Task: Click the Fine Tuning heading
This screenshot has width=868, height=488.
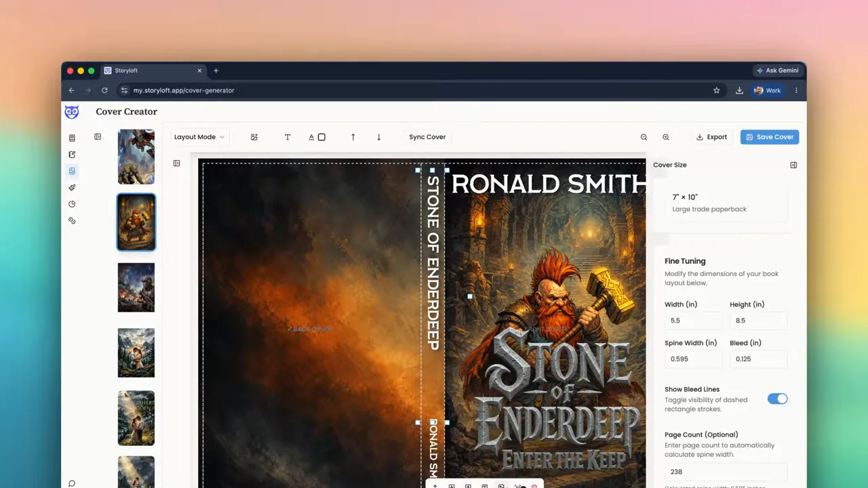Action: [685, 261]
